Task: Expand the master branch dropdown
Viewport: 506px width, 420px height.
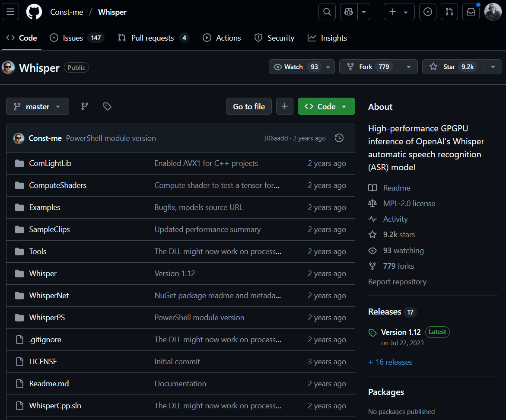Action: tap(38, 106)
